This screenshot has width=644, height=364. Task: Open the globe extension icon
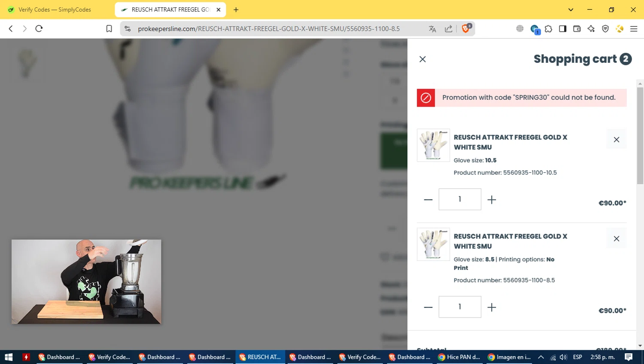tap(520, 29)
